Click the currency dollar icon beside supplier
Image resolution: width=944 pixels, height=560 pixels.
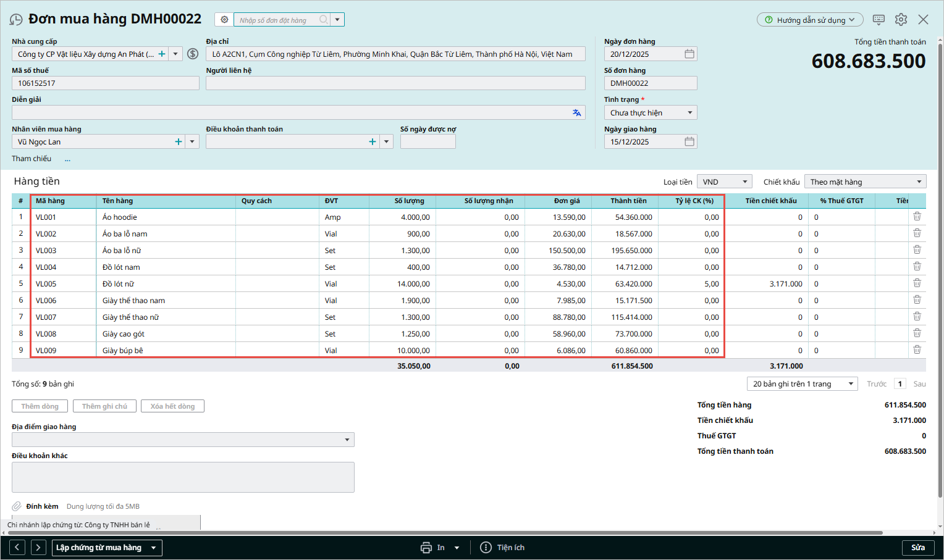click(193, 54)
